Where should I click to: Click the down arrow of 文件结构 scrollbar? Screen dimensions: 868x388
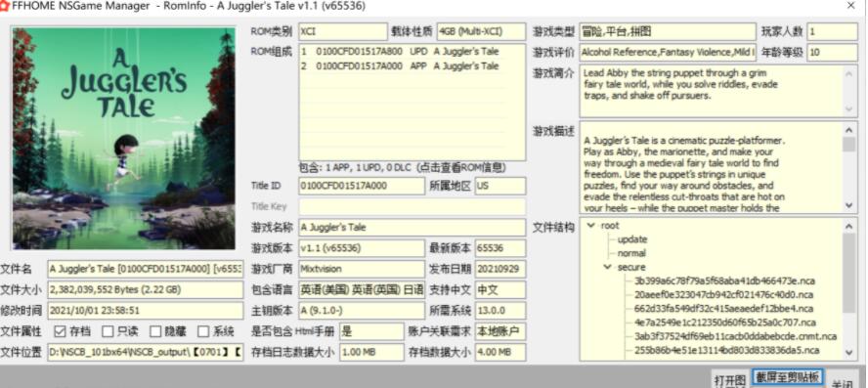coord(848,353)
